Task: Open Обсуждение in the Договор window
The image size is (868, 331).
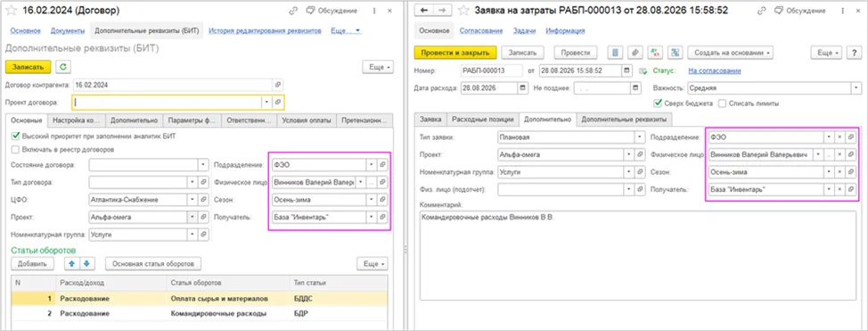Action: 332,11
